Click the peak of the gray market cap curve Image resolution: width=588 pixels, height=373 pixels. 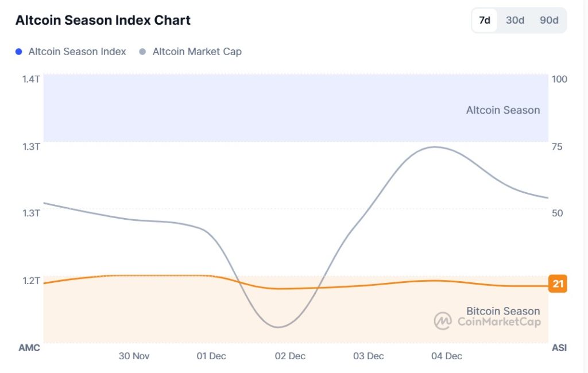435,147
